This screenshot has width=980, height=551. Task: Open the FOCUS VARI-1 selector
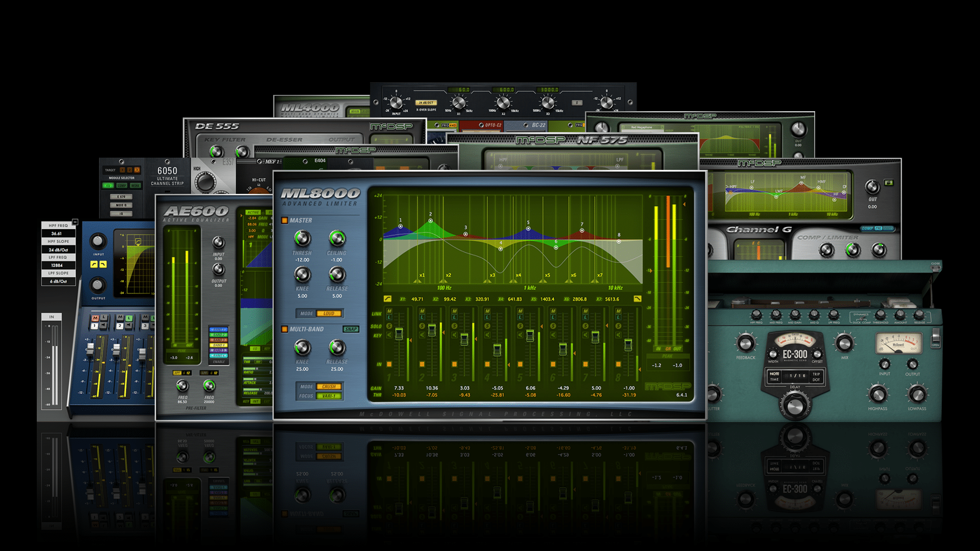[x=329, y=395]
